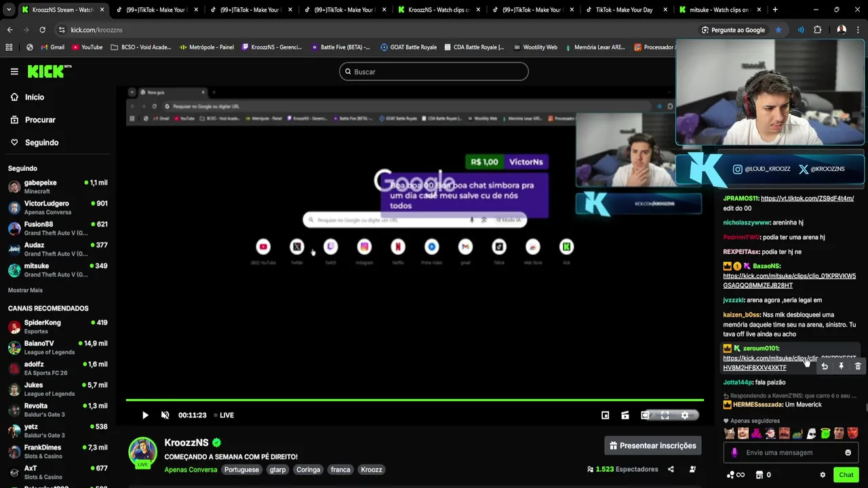This screenshot has width=868, height=488.
Task: Open Audaz channel in sidebar
Action: pos(58,249)
